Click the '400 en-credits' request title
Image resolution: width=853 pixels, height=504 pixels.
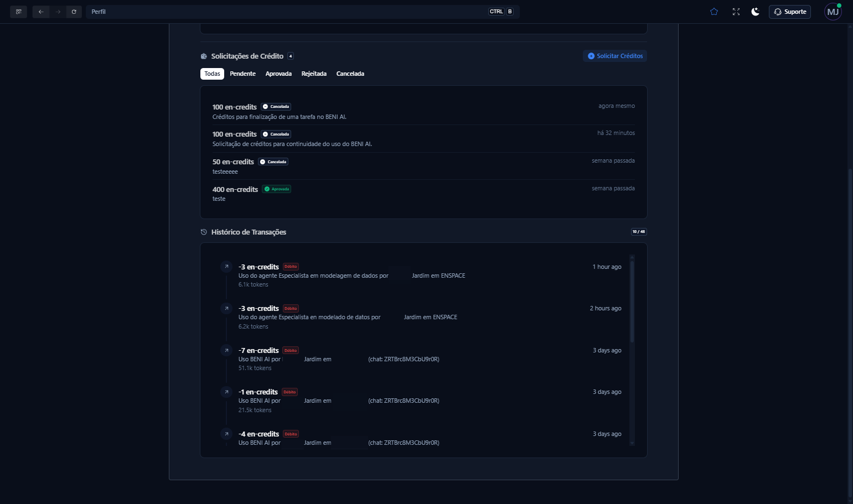[235, 189]
